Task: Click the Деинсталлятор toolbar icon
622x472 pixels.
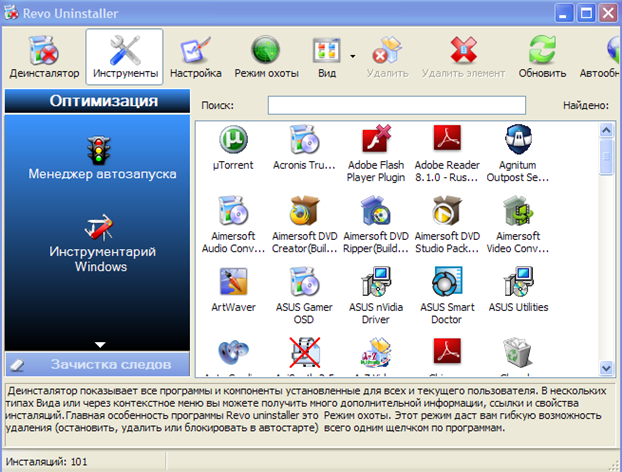Action: 43,57
